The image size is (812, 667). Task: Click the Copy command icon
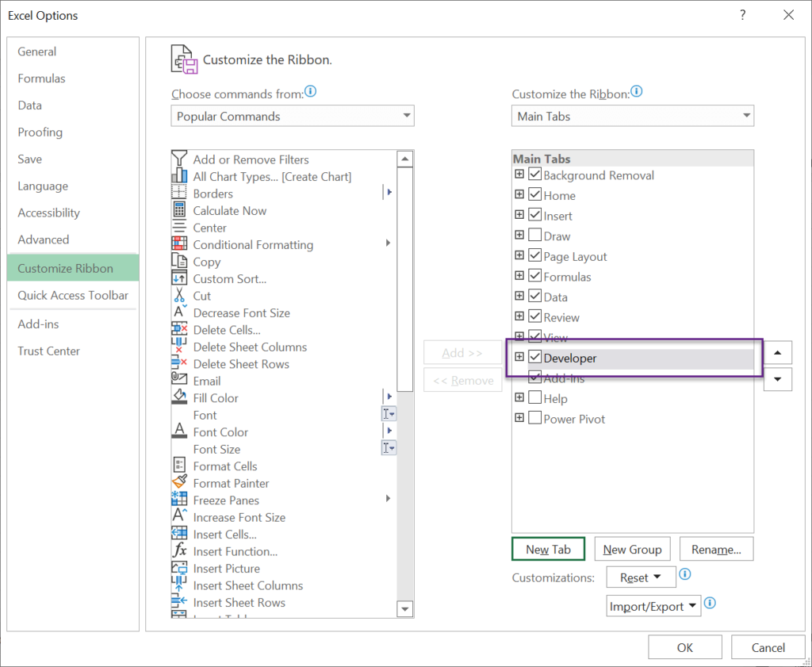click(181, 262)
